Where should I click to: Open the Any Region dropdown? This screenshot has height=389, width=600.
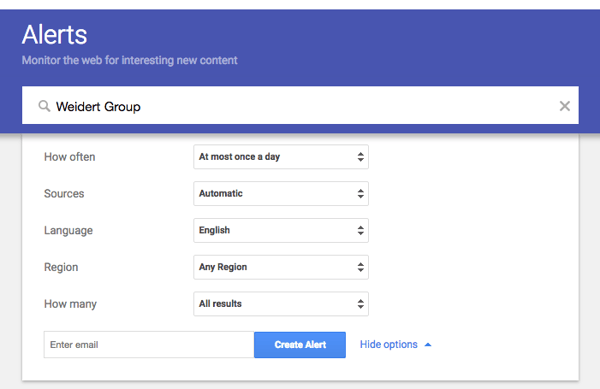pos(281,267)
